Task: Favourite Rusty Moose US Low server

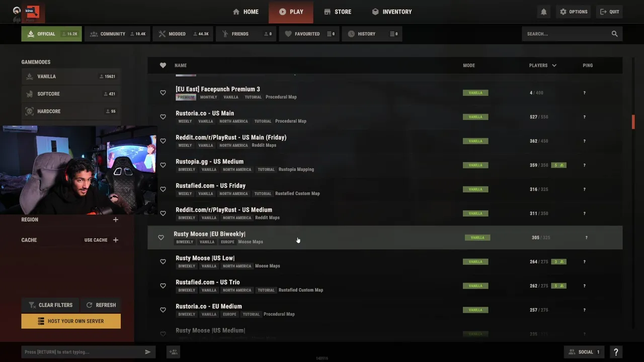Action: pyautogui.click(x=163, y=262)
